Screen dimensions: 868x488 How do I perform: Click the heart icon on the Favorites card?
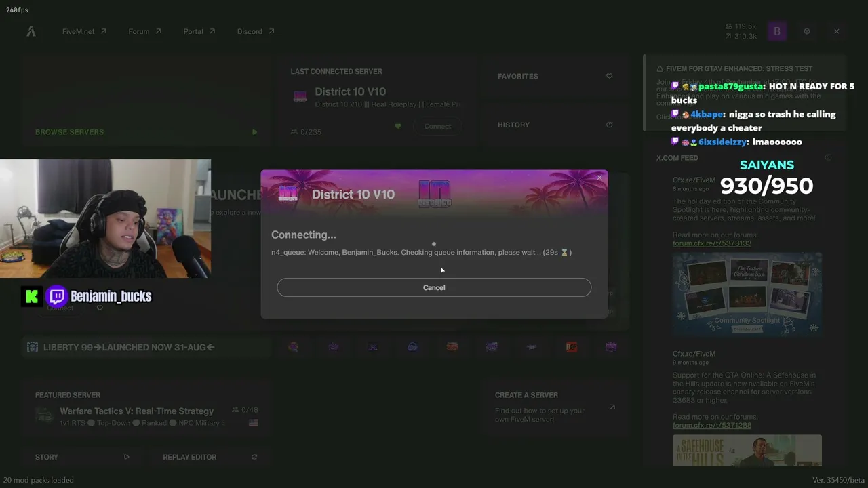609,76
